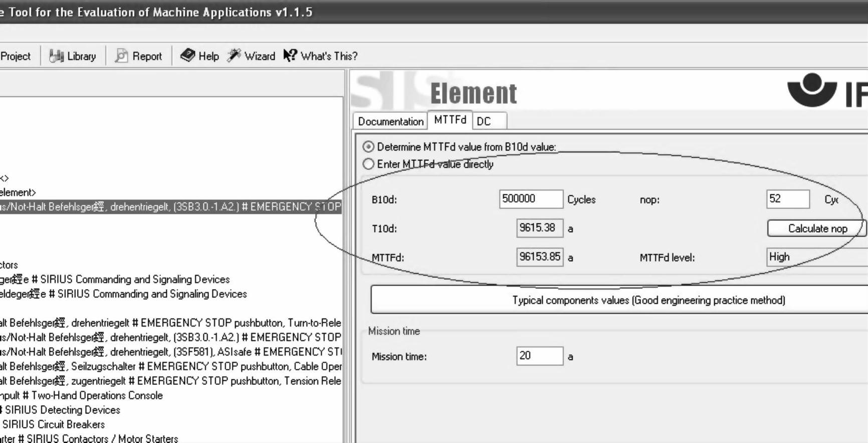Image resolution: width=868 pixels, height=443 pixels.
Task: Select SIRIUS Detecting Devices row
Action: point(60,410)
